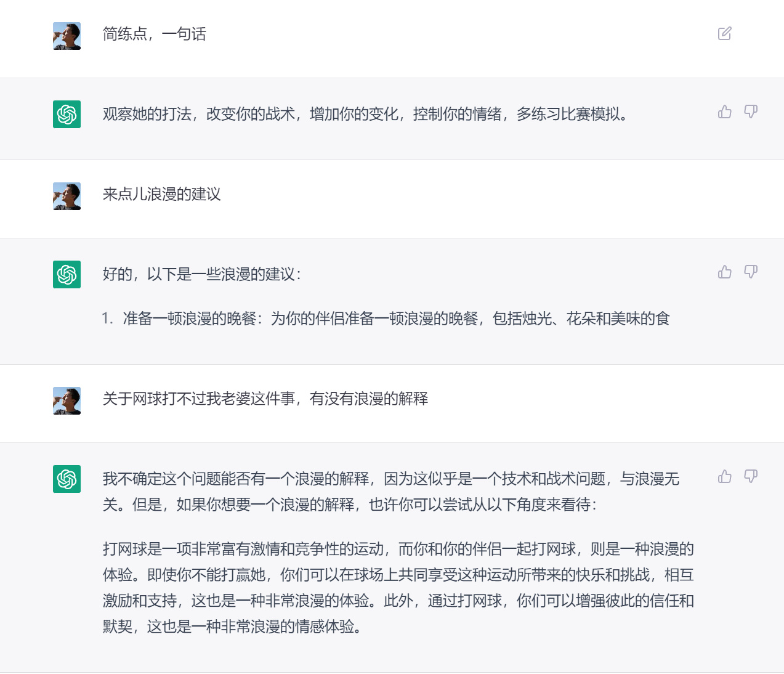Image resolution: width=784 pixels, height=674 pixels.
Task: Click the message "关于网球打不过我老婆这件事"
Action: point(265,399)
